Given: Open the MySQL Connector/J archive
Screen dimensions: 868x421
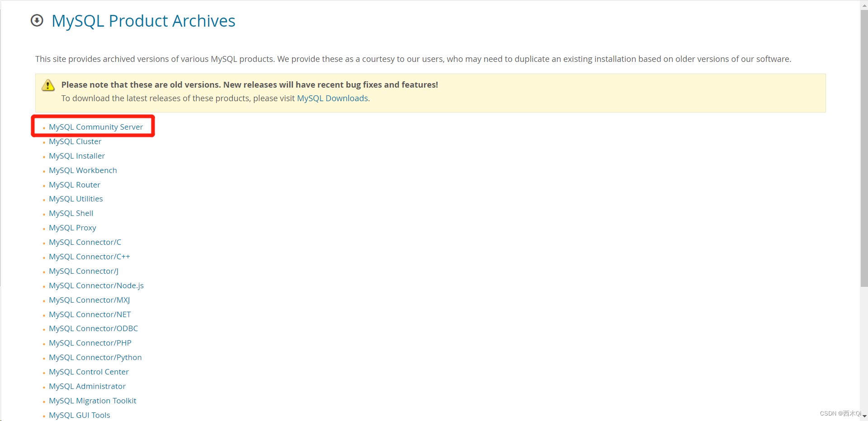Looking at the screenshot, I should [x=84, y=271].
